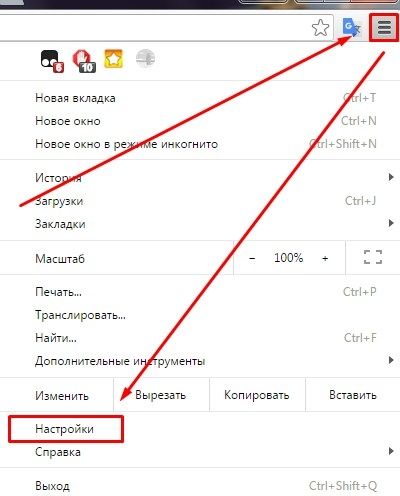
Task: Click the black extension icon with badge 6
Action: (x=52, y=61)
